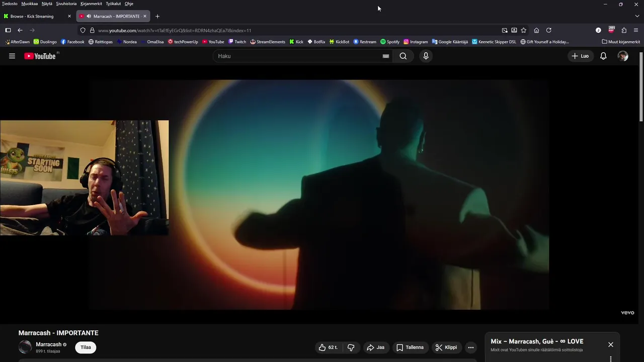
Task: Open the on-screen keyboard in search box
Action: [x=385, y=56]
